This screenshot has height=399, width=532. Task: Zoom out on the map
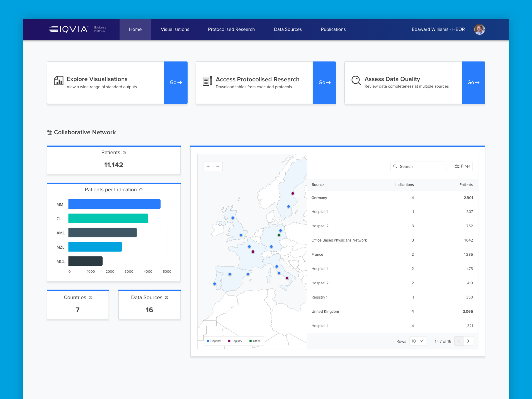coord(218,166)
